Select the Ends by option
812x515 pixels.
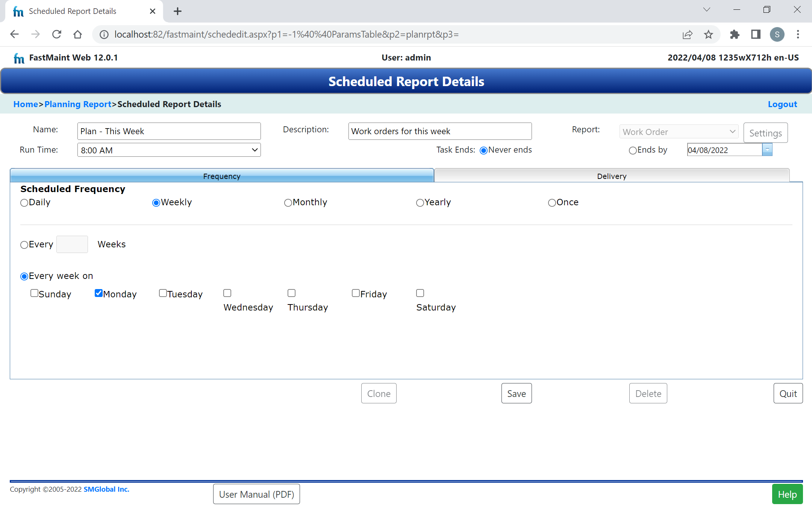tap(633, 151)
